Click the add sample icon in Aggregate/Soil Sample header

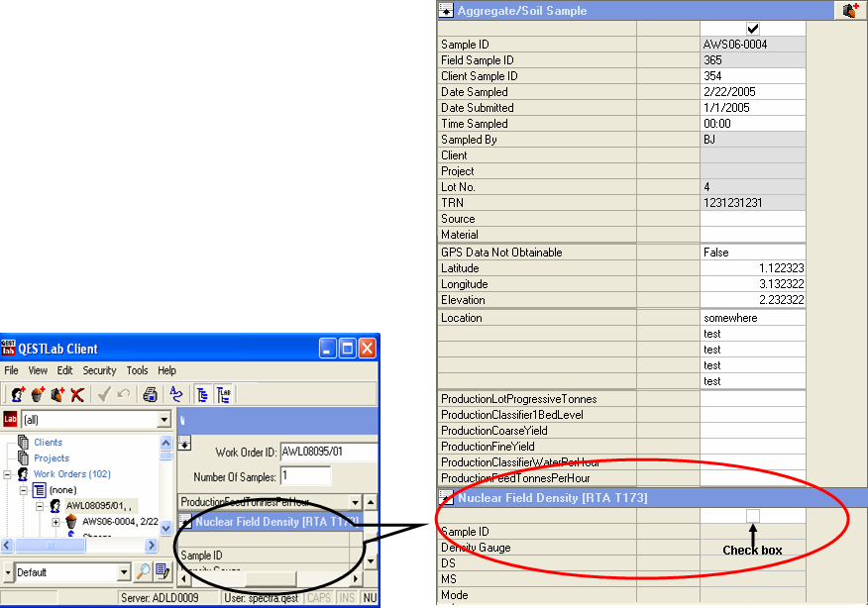click(x=850, y=11)
